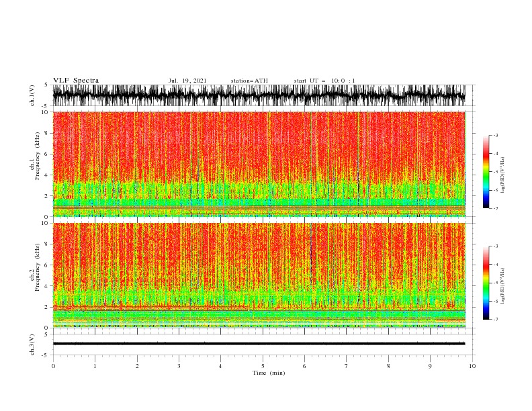Click the '-3' value on upper colorbar

[x=496, y=135]
